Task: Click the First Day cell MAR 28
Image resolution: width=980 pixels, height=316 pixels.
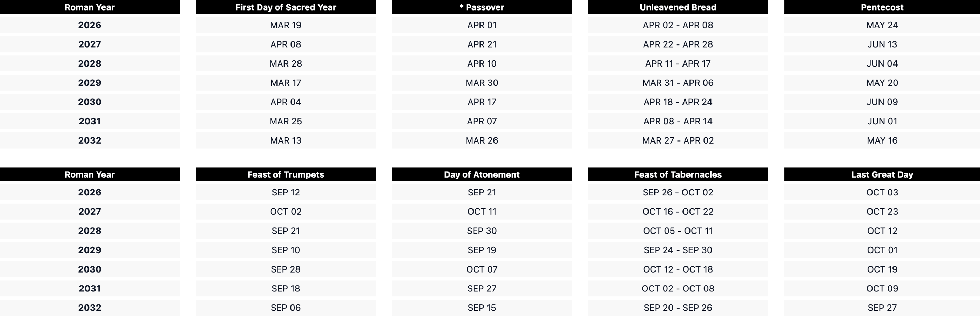Action: click(x=285, y=63)
